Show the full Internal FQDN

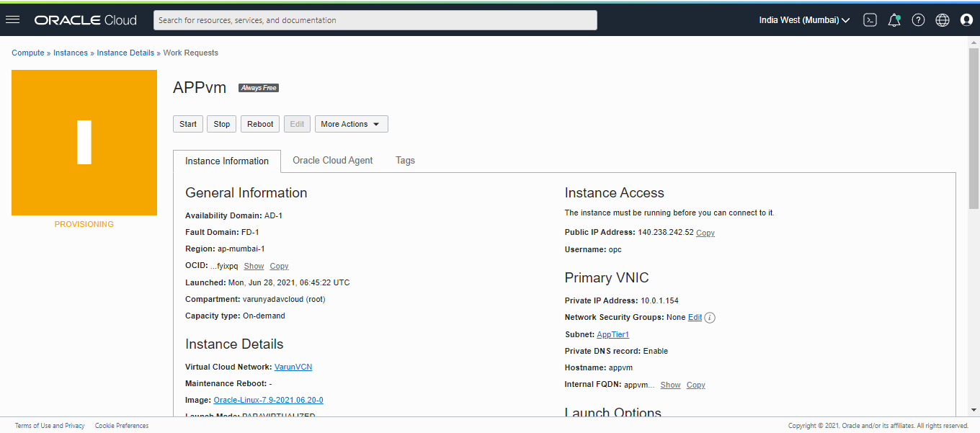670,385
